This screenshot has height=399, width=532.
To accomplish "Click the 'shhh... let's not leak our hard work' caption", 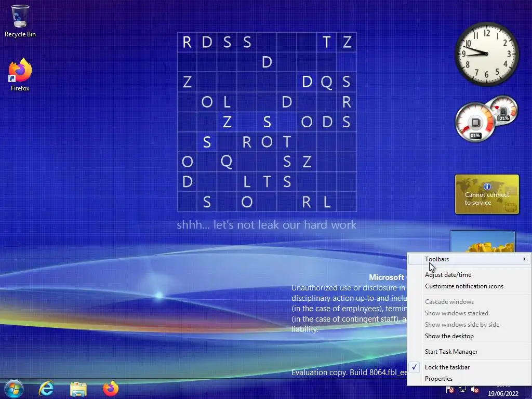I will [267, 225].
